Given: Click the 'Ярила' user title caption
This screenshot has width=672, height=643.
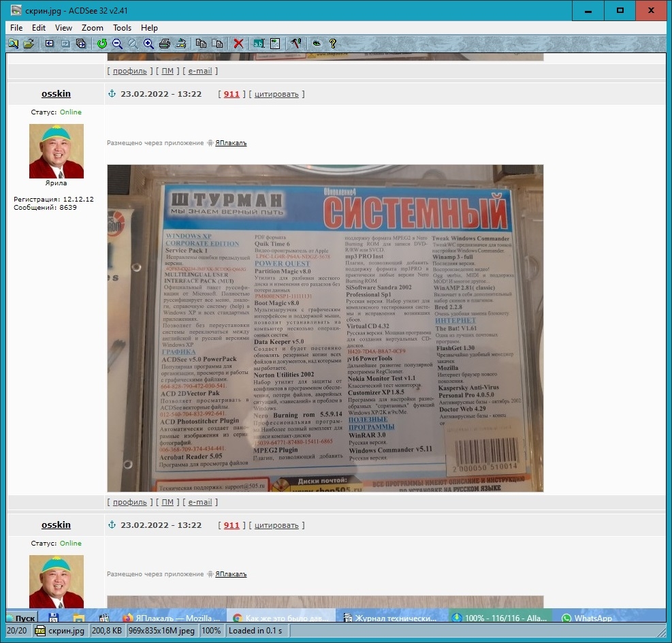Looking at the screenshot, I should [x=56, y=183].
